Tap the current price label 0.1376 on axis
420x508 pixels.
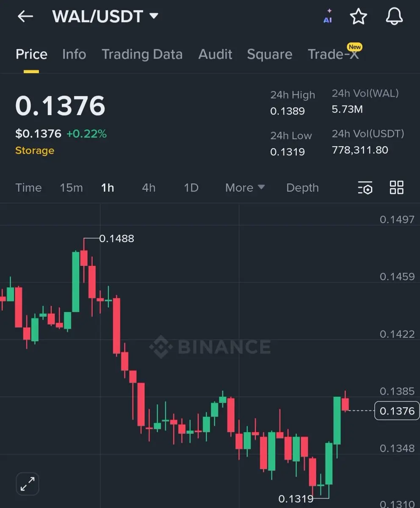coord(397,411)
